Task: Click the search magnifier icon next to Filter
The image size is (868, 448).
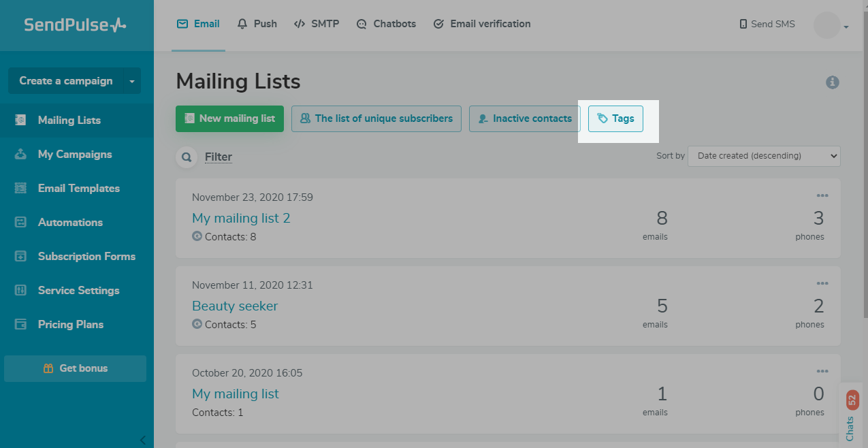Action: [x=186, y=157]
